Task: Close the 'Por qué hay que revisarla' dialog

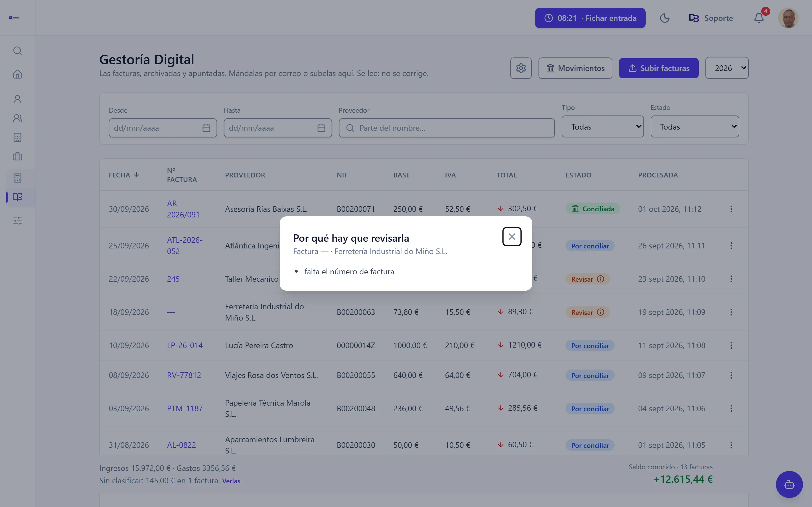Action: tap(512, 237)
